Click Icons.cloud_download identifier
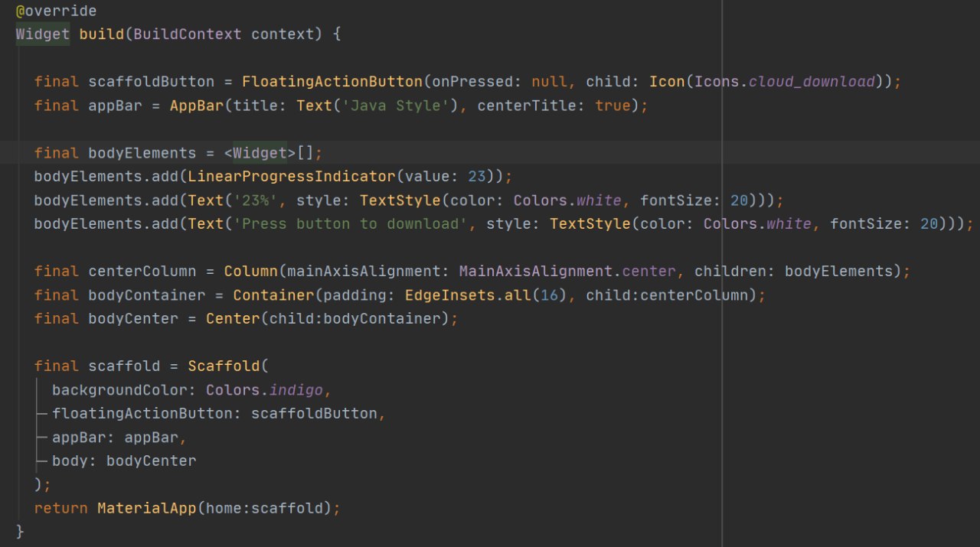980x547 pixels. [x=785, y=82]
